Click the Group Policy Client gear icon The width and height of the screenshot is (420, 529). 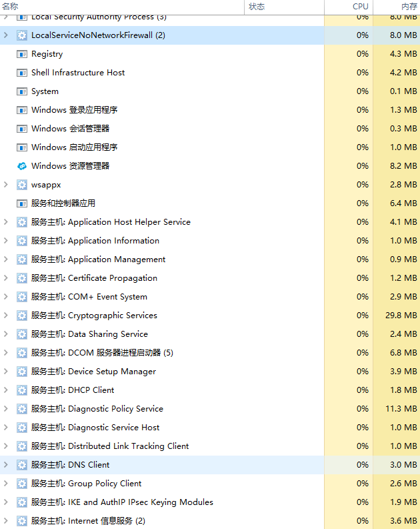pos(22,484)
